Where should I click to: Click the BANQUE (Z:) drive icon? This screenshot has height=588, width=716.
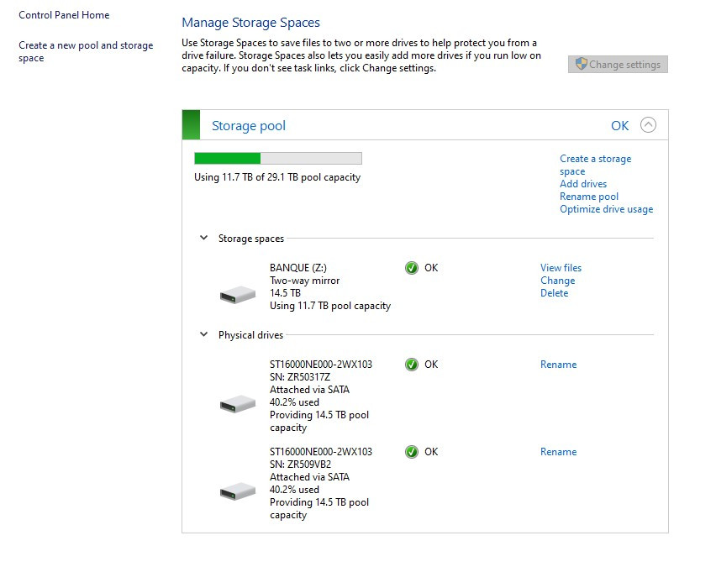[x=238, y=294]
